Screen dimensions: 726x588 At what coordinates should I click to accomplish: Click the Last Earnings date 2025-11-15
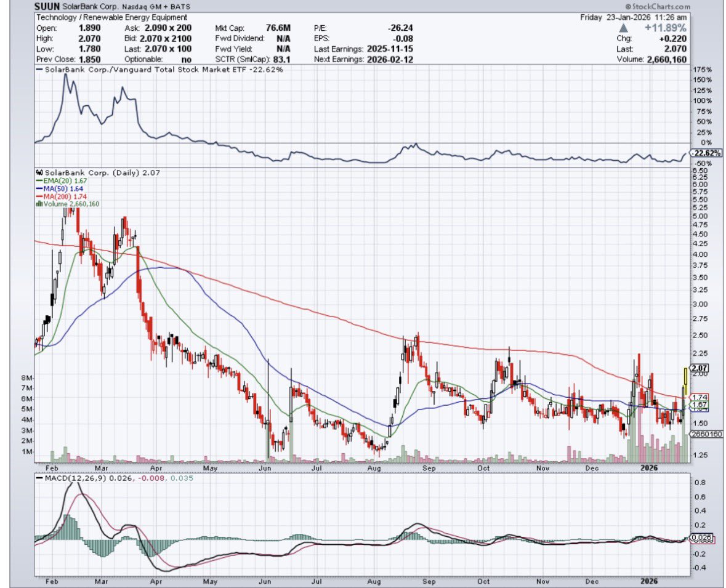[x=390, y=49]
